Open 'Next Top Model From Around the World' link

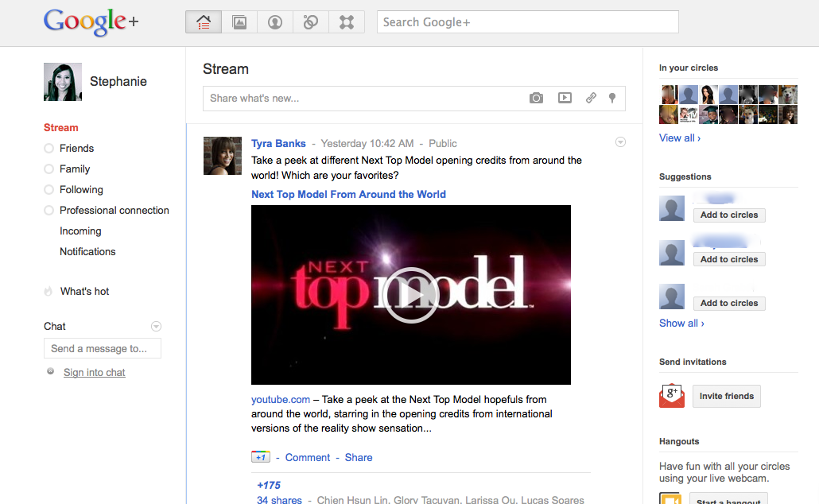[348, 194]
